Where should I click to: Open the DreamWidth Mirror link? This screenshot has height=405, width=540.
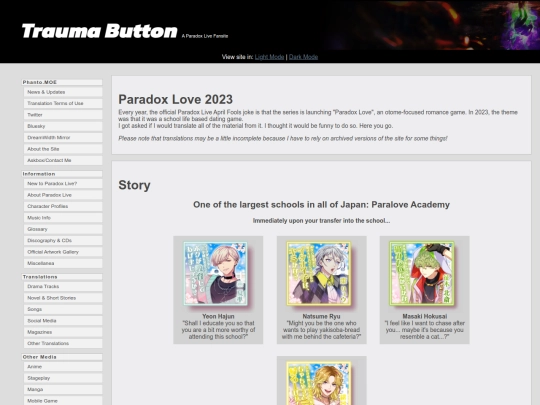(63, 137)
